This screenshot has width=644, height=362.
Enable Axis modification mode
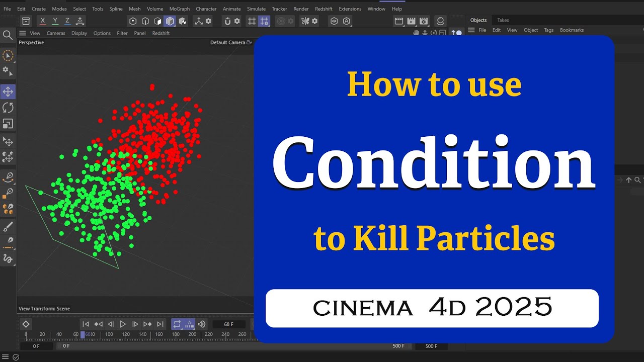[199, 21]
